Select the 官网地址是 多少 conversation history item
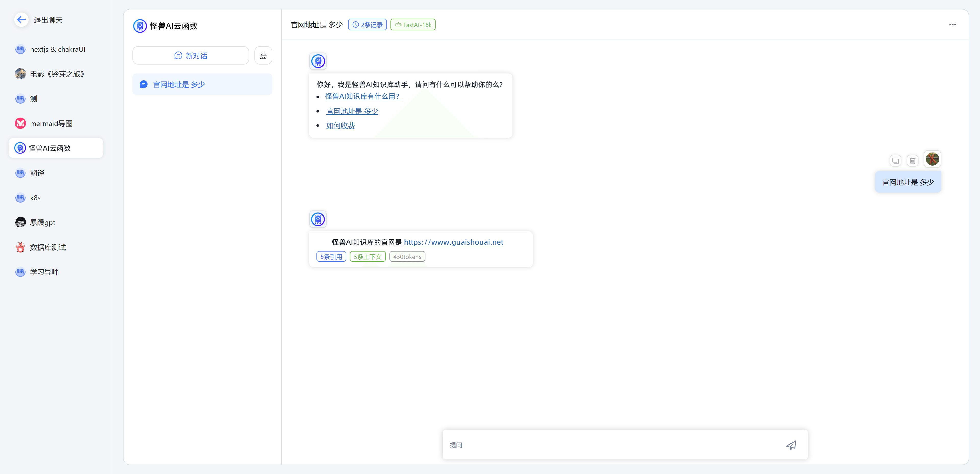This screenshot has width=980, height=474. click(202, 84)
